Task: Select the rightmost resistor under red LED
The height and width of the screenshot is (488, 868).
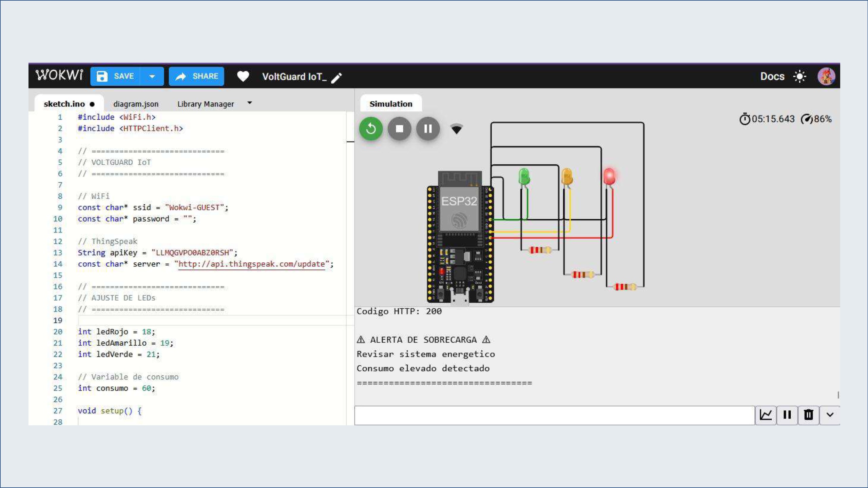Action: click(x=625, y=287)
